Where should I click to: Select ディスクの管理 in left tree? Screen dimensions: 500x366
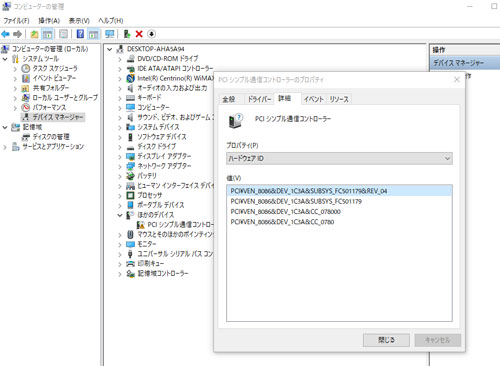tap(51, 137)
